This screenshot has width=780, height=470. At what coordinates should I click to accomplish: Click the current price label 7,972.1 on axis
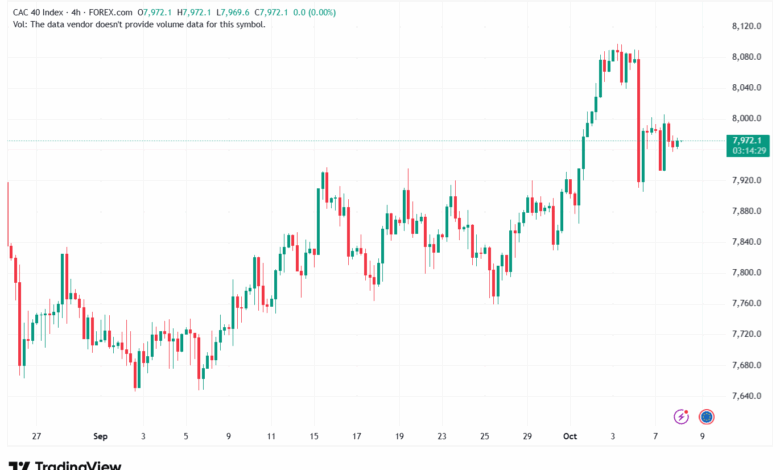(747, 141)
